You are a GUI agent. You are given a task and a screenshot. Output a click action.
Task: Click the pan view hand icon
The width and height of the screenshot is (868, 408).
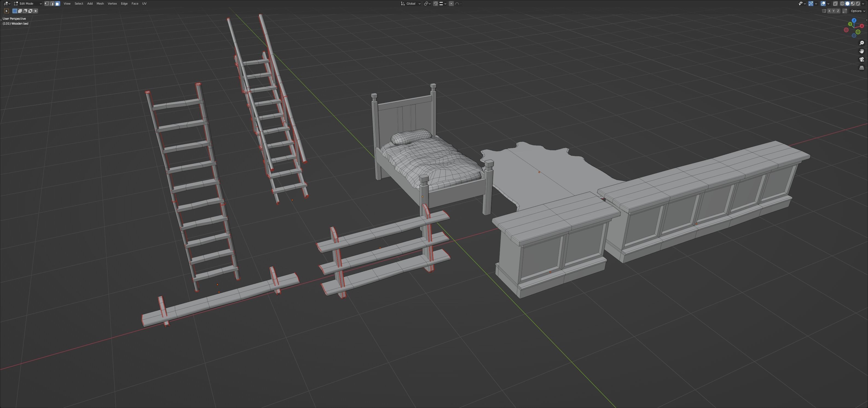(862, 51)
